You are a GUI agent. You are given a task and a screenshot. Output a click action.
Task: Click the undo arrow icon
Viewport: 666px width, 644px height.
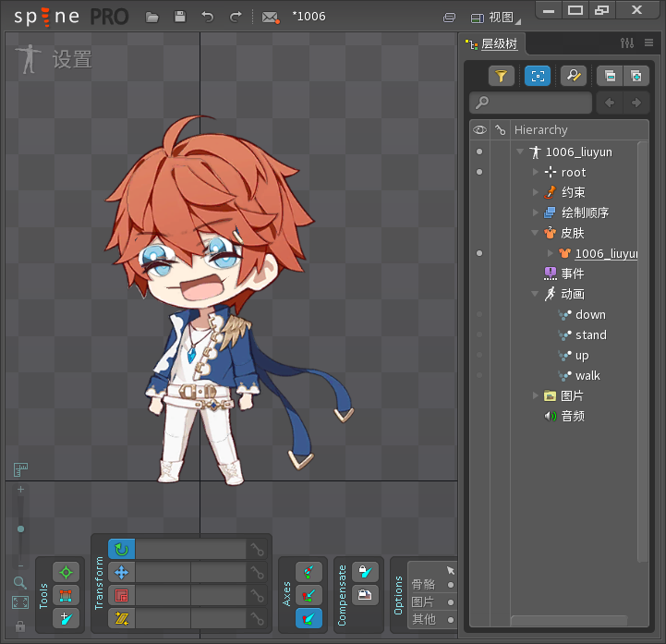(x=207, y=17)
